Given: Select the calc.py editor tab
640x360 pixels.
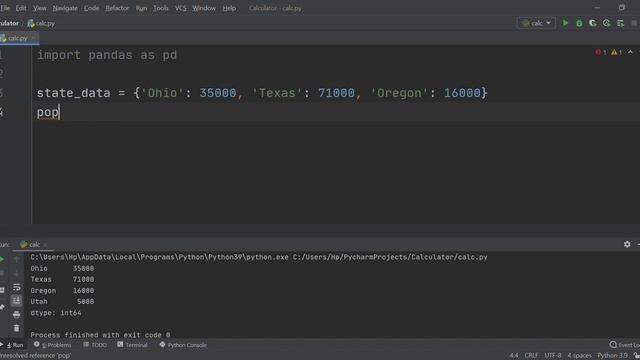Looking at the screenshot, I should pos(17,38).
